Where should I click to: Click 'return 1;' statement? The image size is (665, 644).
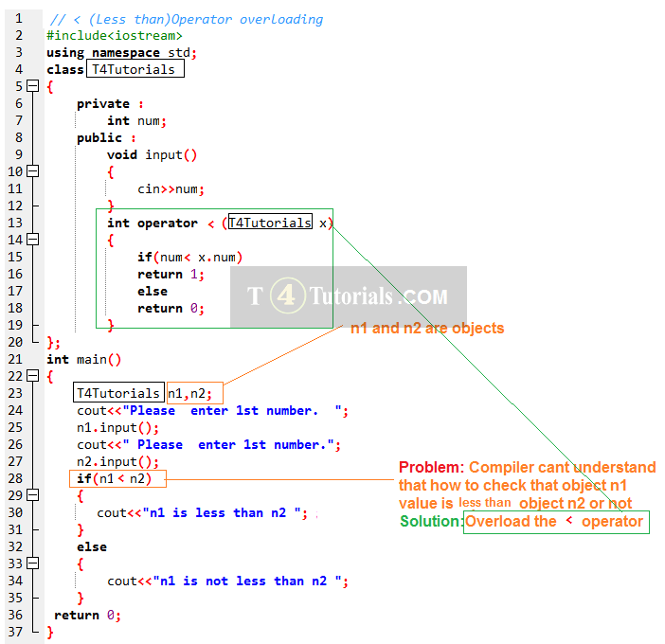[171, 275]
